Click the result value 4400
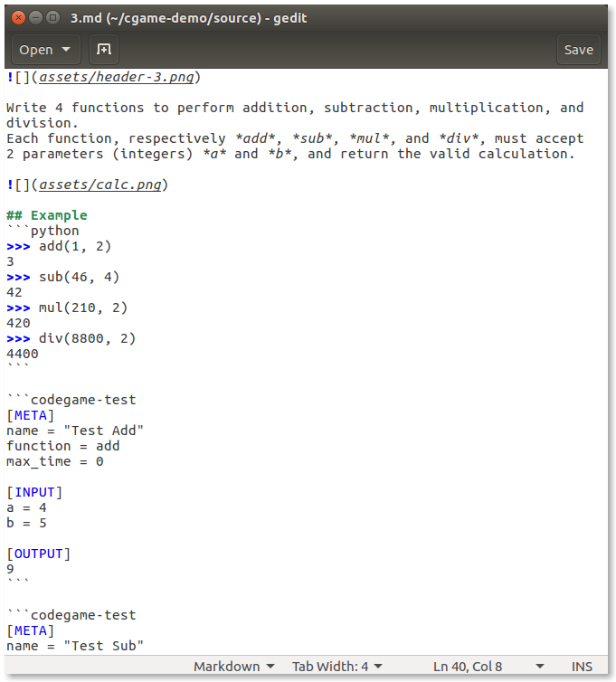Image resolution: width=616 pixels, height=682 pixels. tap(23, 354)
